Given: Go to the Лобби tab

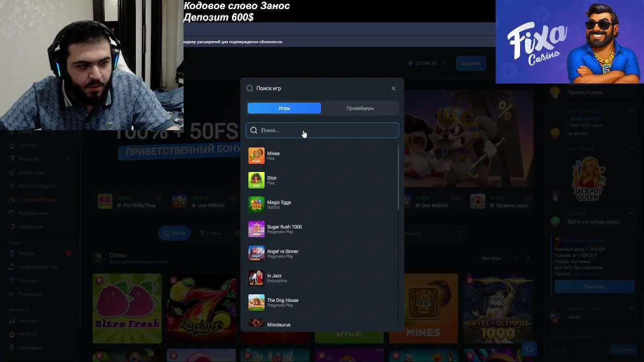Looking at the screenshot, I should click(175, 233).
